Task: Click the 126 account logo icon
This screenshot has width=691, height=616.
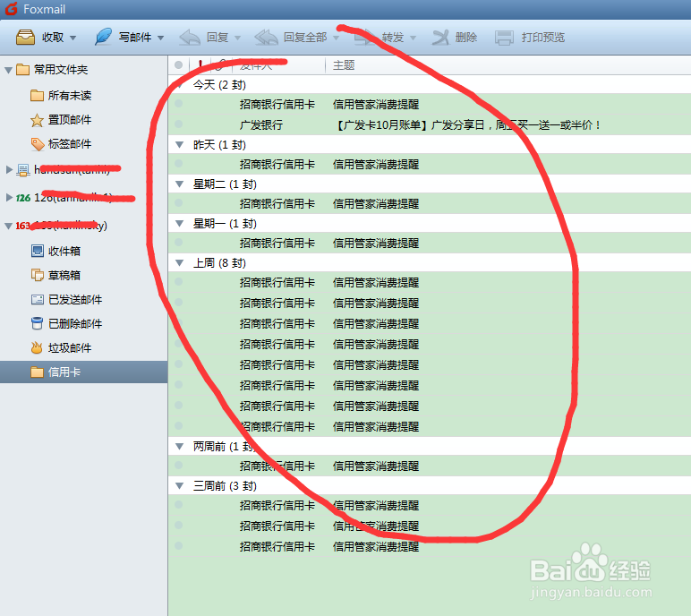Action: [x=23, y=198]
